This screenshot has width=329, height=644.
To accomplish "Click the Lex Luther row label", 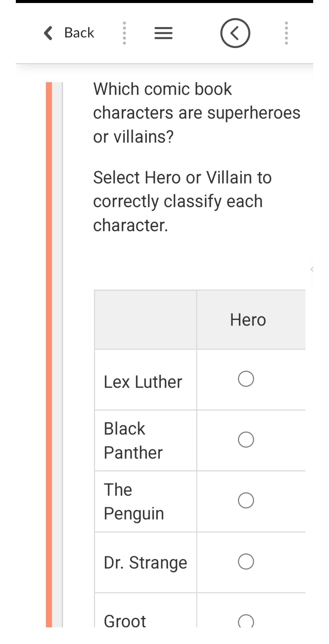I will click(x=143, y=382).
